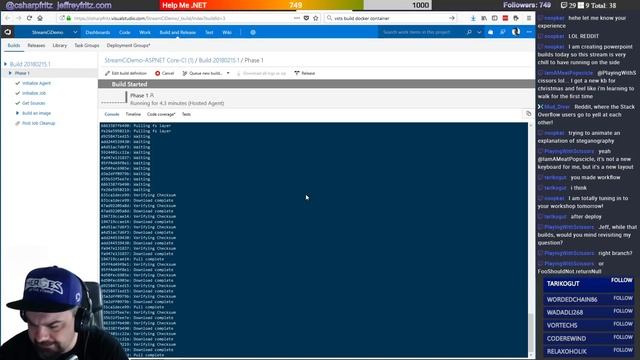Open the Marketplace shopping bag icon

[x=491, y=32]
